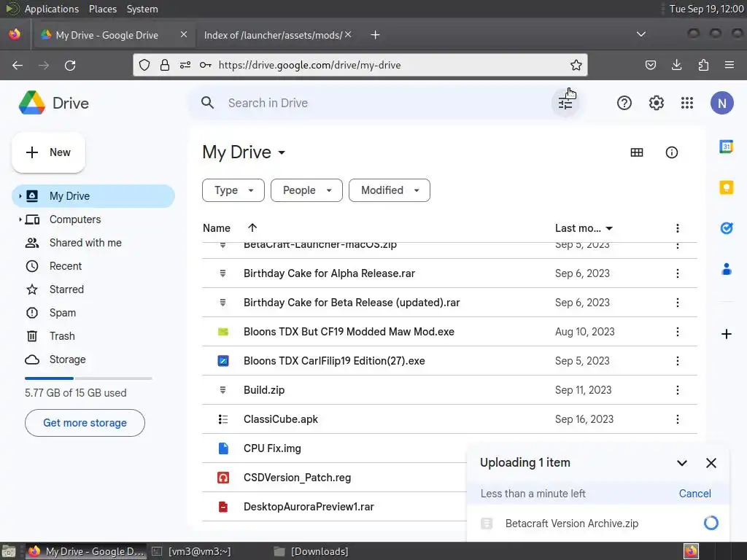Switch to grid layout view
Screen dimensions: 747x560
pyautogui.click(x=637, y=152)
